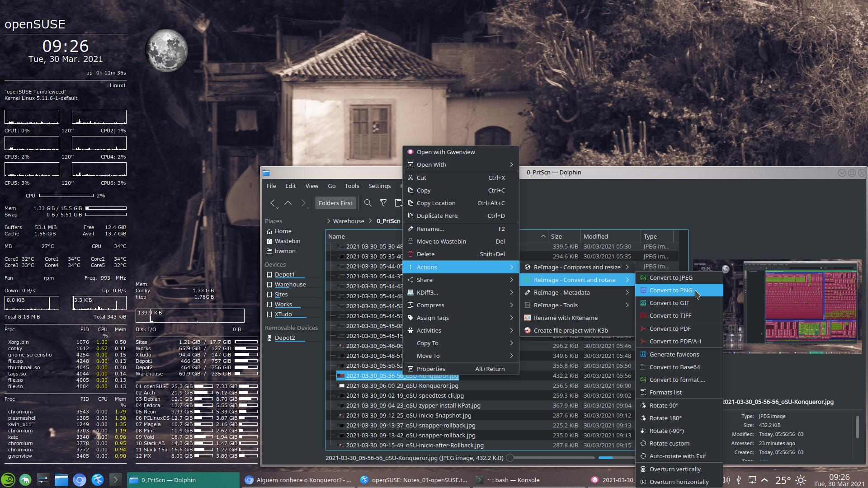Click the openSUSE application launcher icon
The height and width of the screenshot is (488, 868).
pos(8,480)
